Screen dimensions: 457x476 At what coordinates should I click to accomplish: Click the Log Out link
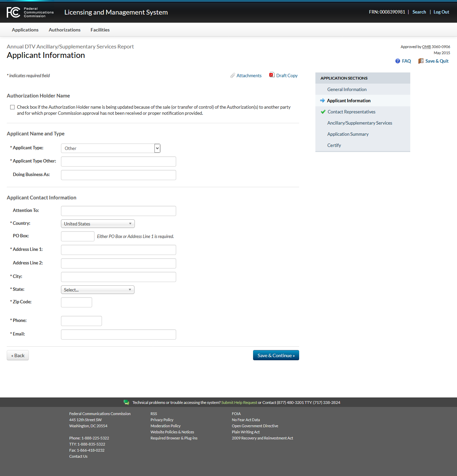441,12
